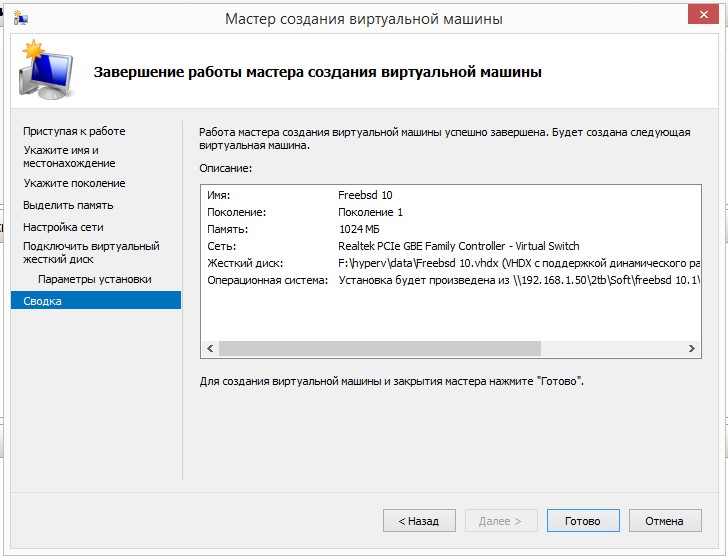This screenshot has height=557, width=728.
Task: Click the disabled Далее button
Action: [x=501, y=521]
